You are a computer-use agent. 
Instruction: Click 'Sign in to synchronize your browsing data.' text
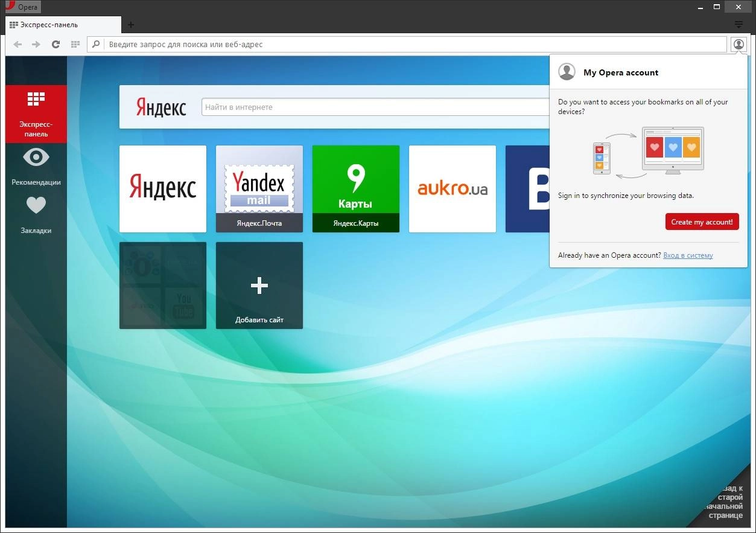tap(626, 196)
